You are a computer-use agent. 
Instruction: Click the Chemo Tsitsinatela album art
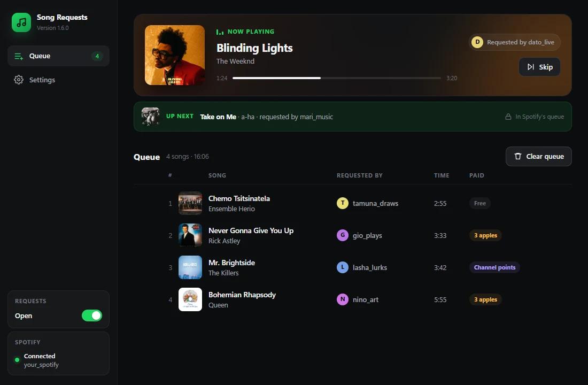tap(190, 203)
